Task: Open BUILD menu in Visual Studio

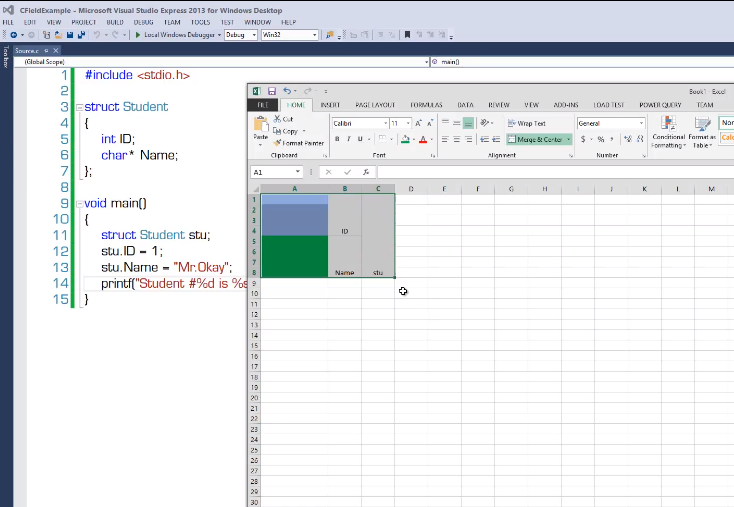Action: (115, 22)
